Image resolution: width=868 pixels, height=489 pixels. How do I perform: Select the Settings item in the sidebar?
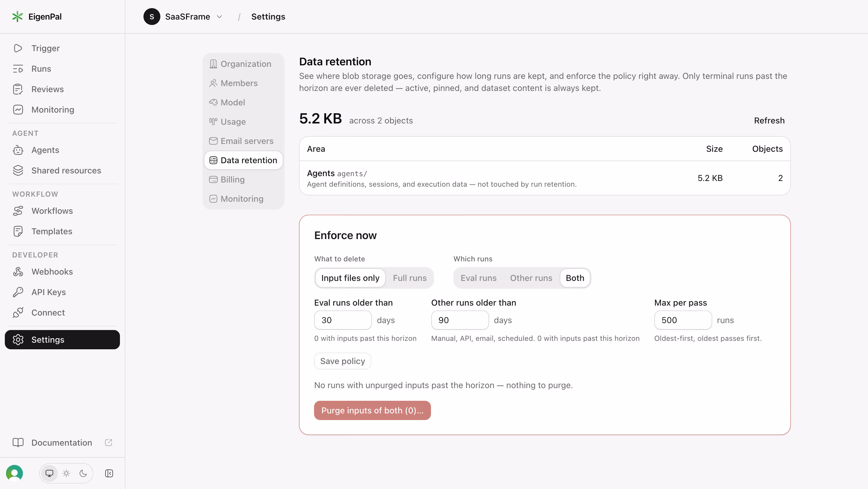62,340
